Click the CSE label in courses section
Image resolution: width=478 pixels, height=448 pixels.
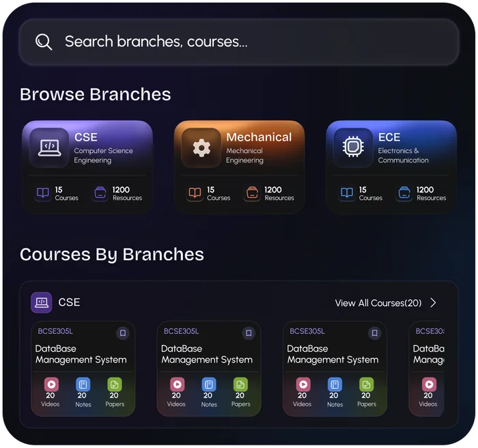(x=69, y=303)
